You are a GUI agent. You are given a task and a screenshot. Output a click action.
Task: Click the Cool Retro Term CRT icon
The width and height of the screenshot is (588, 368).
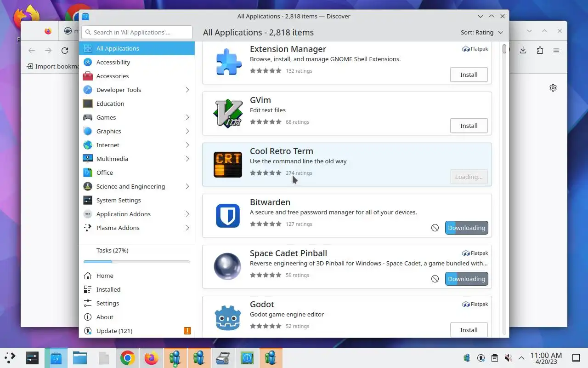tap(228, 164)
